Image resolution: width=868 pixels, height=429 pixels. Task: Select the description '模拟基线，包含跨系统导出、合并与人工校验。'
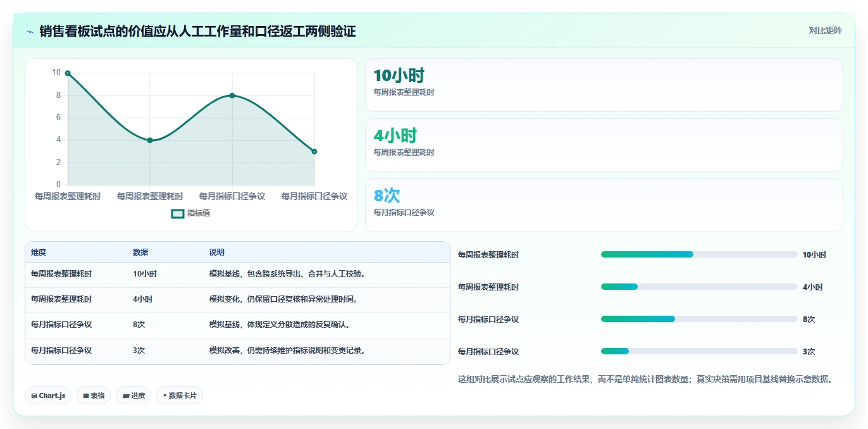click(x=288, y=274)
